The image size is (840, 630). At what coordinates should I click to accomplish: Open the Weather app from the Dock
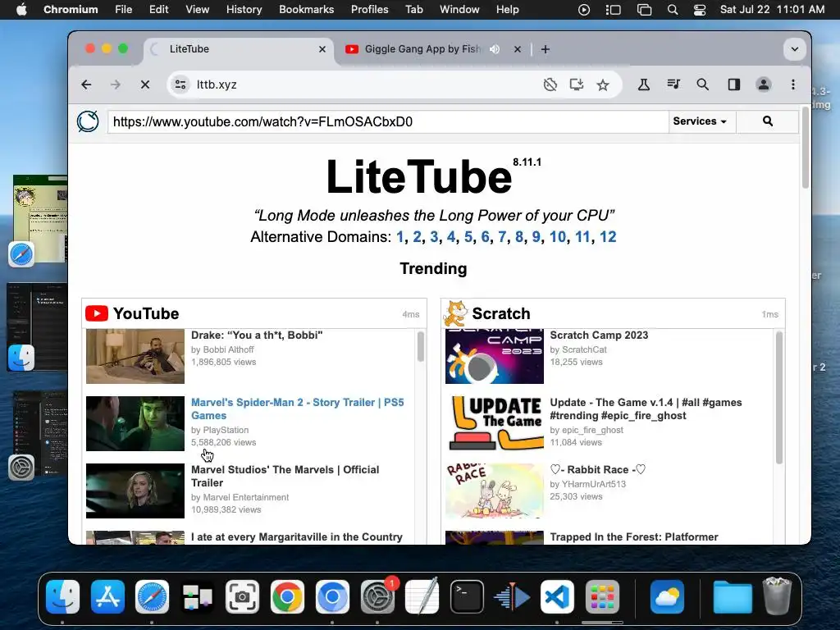(x=667, y=596)
